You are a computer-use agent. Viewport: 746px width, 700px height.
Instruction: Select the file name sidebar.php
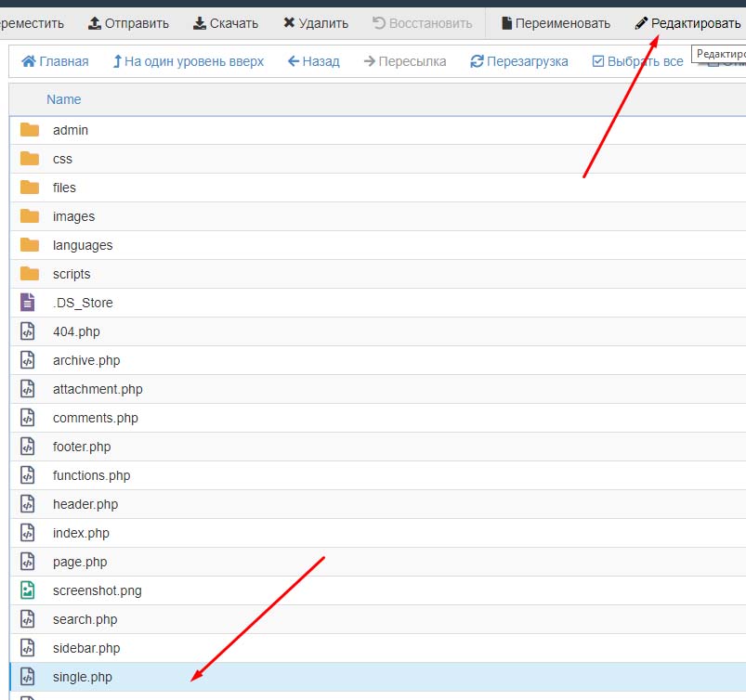click(86, 649)
